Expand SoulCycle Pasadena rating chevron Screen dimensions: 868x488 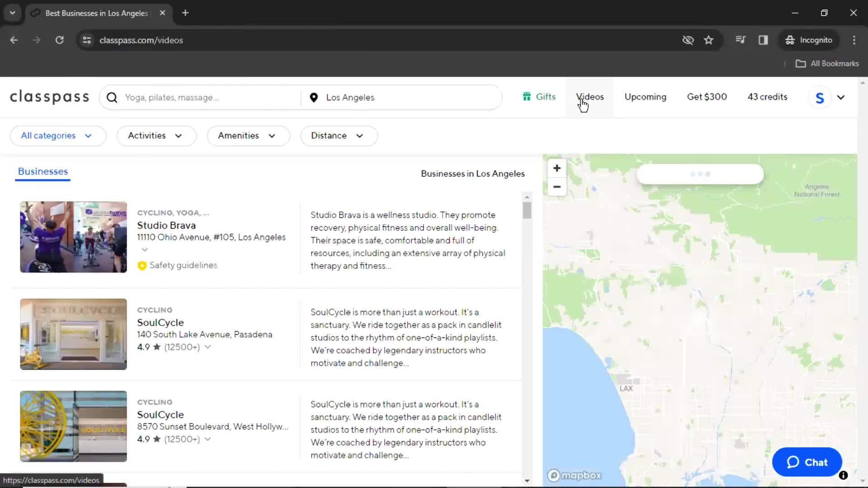click(208, 347)
